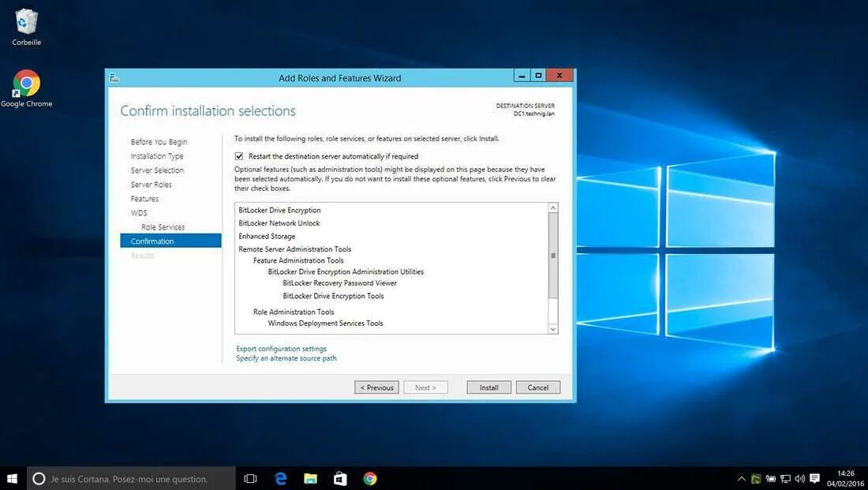Switch to the Server Roles step
The height and width of the screenshot is (490, 868).
pos(151,184)
